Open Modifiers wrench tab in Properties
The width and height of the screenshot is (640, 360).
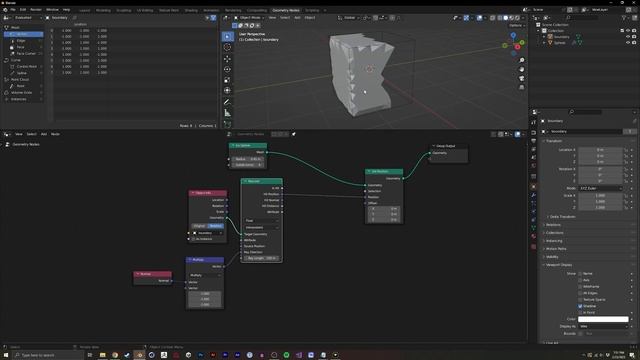[x=533, y=195]
